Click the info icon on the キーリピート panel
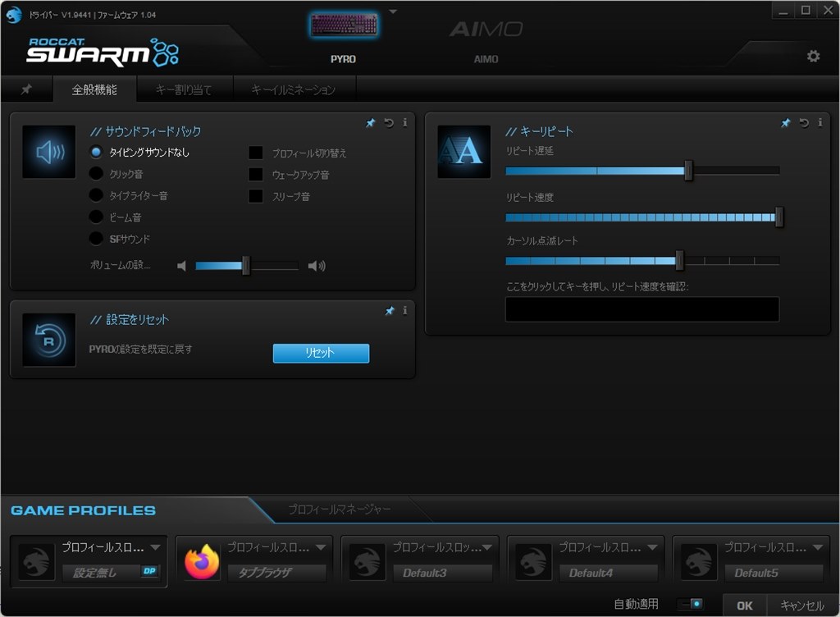Image resolution: width=840 pixels, height=617 pixels. pyautogui.click(x=819, y=123)
